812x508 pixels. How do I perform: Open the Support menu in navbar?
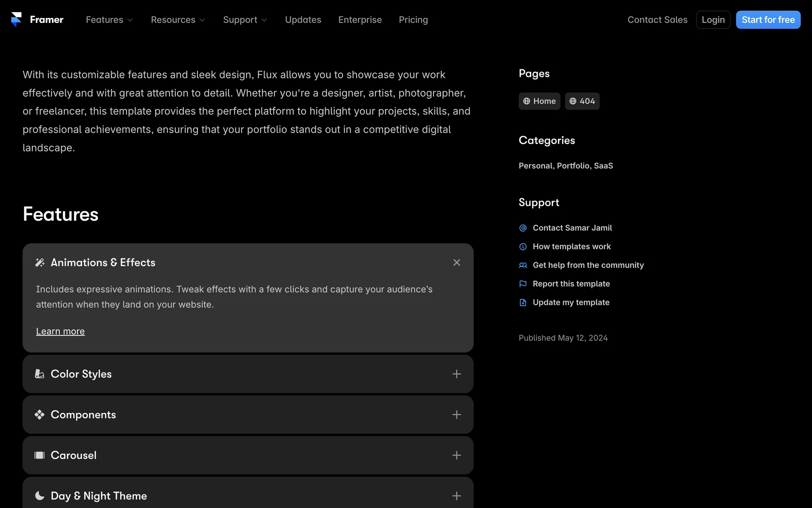[x=245, y=20]
